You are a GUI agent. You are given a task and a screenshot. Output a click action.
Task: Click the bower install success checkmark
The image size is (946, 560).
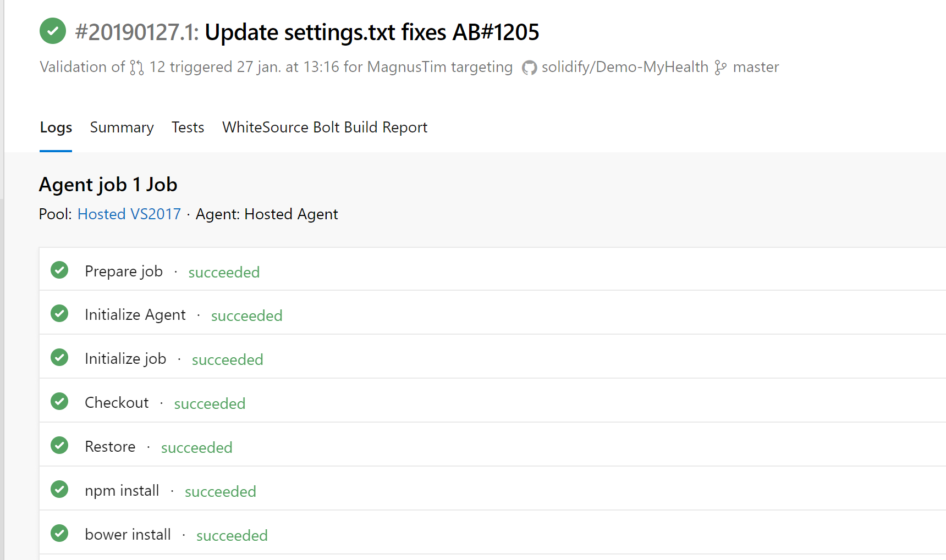coord(59,533)
